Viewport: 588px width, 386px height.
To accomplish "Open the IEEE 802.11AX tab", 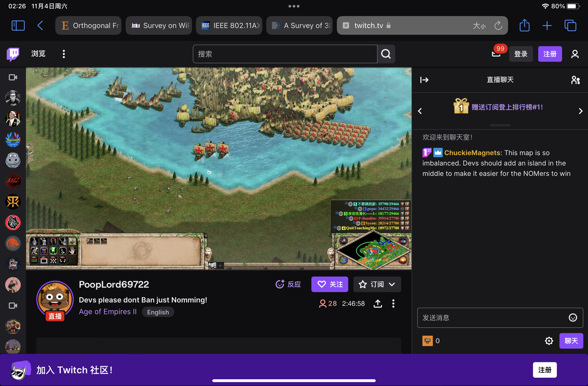I will 229,25.
